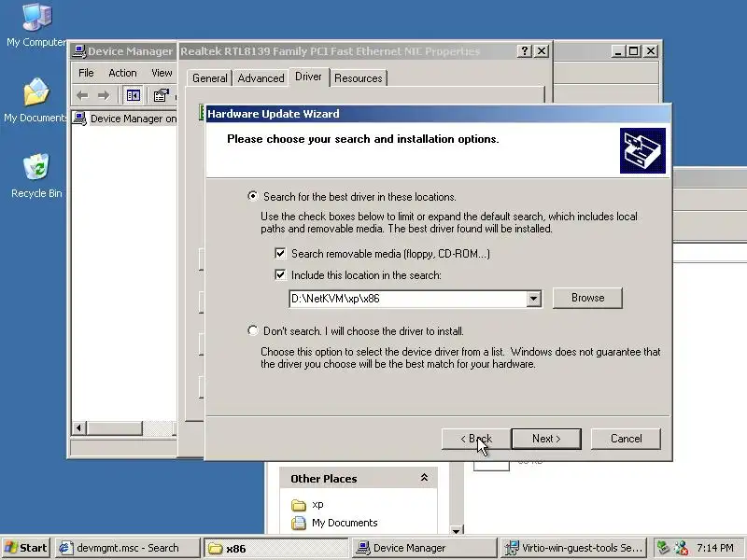Click the Hardware Update Wizard title bar

point(437,113)
